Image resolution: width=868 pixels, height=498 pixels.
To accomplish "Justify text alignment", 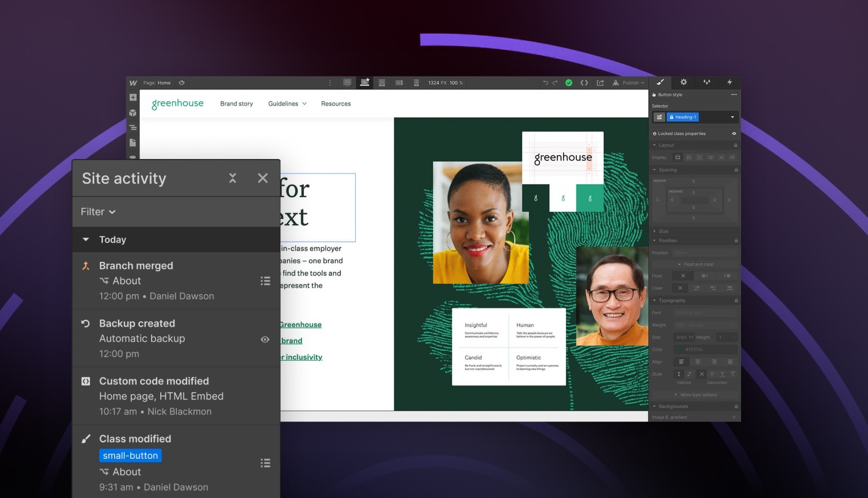I will tap(730, 362).
